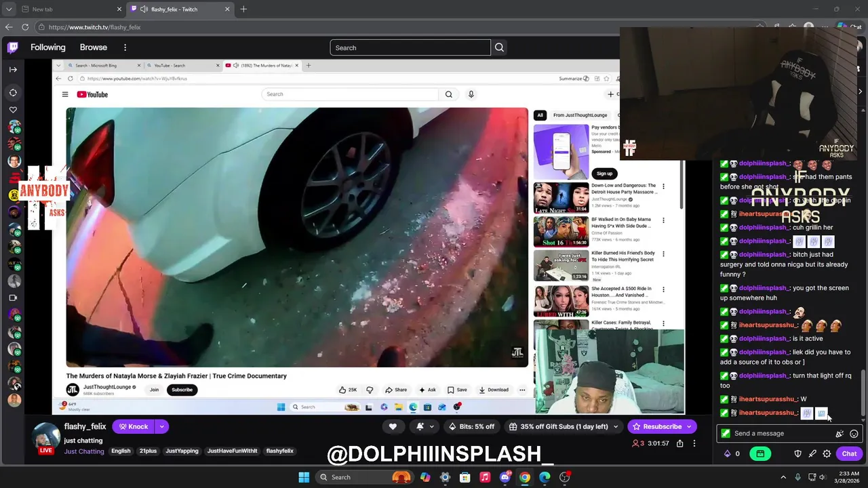Open the Knock button dropdown arrow
The width and height of the screenshot is (868, 488).
pyautogui.click(x=161, y=426)
